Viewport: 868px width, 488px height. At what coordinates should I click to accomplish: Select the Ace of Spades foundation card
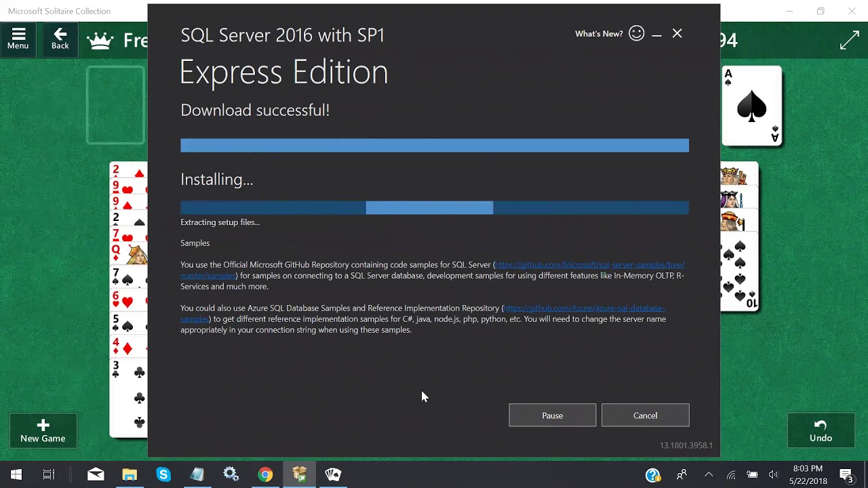pyautogui.click(x=751, y=106)
